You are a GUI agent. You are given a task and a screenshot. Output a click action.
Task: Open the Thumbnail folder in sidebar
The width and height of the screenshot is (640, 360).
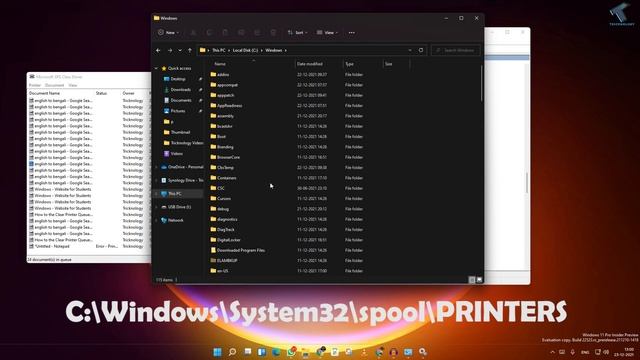[x=180, y=132]
